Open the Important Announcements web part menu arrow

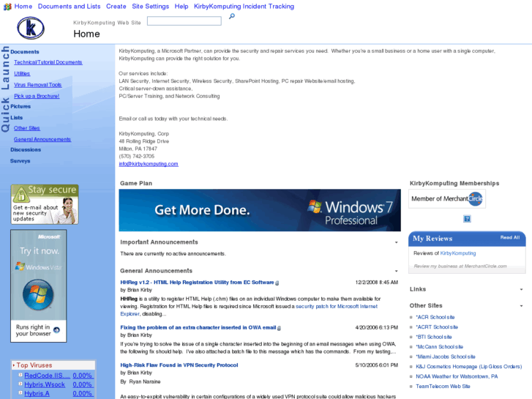[396, 242]
